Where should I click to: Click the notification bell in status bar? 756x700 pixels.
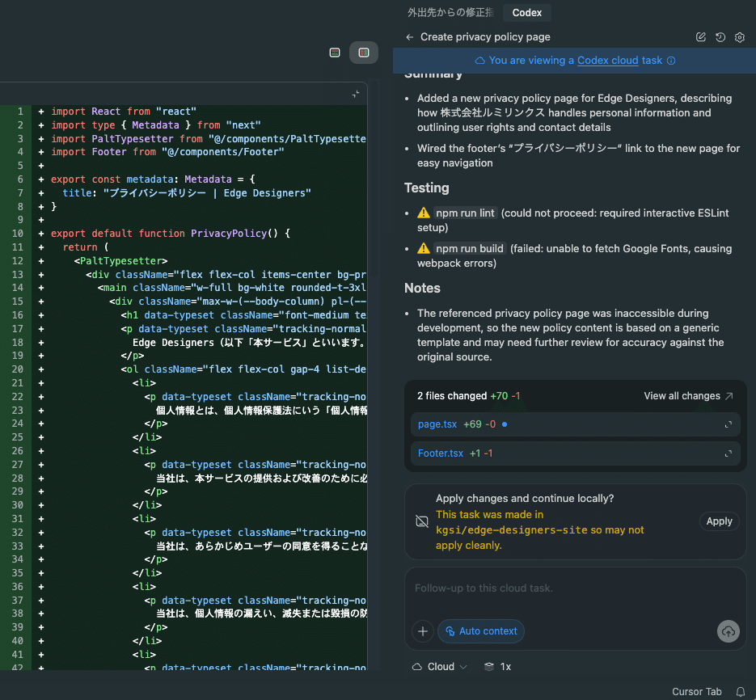pos(741,692)
